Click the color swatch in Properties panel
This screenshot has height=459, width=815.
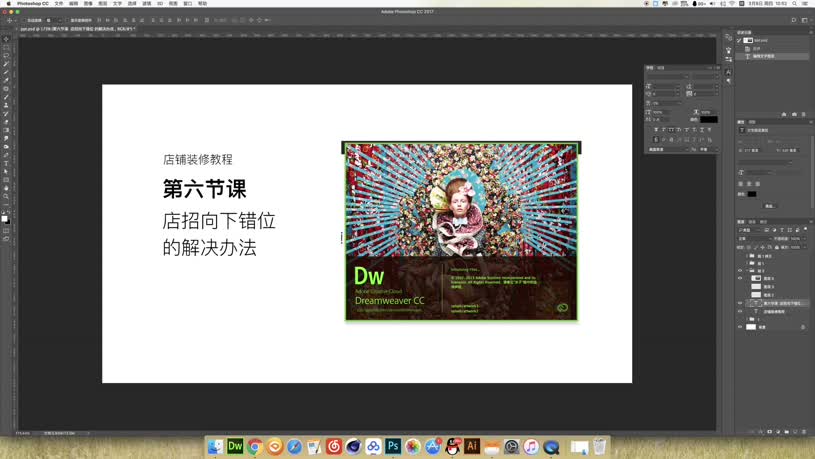752,194
